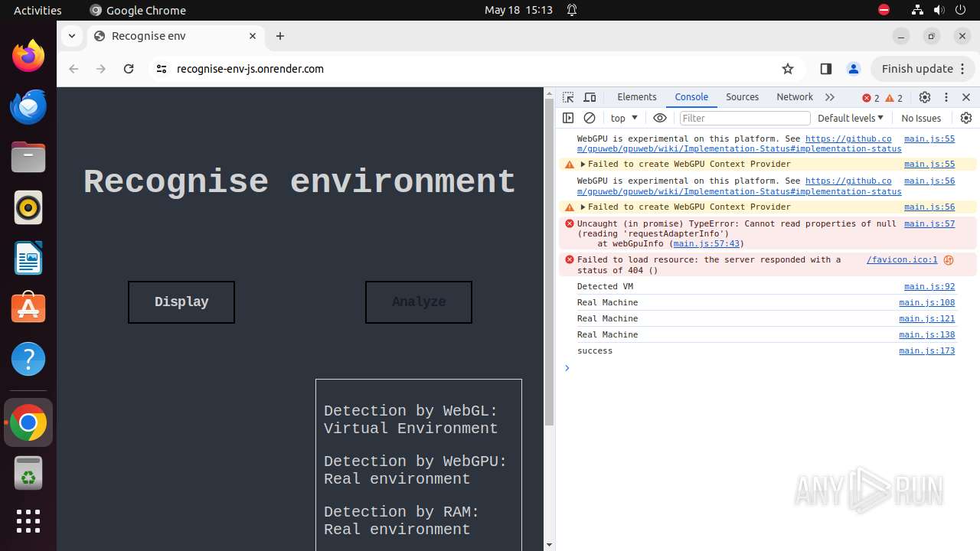Image resolution: width=980 pixels, height=551 pixels.
Task: Toggle the Chrome side panel icon
Action: [x=825, y=69]
